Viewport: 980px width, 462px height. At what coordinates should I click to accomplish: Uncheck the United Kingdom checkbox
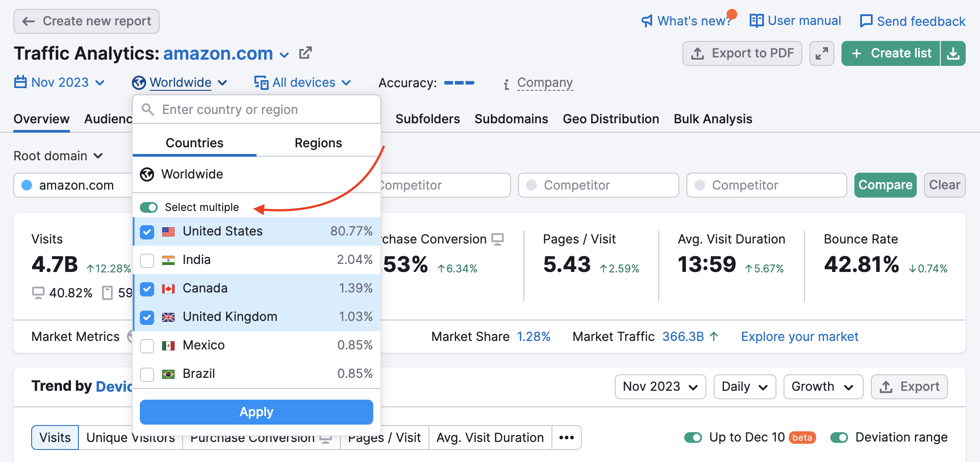[147, 317]
